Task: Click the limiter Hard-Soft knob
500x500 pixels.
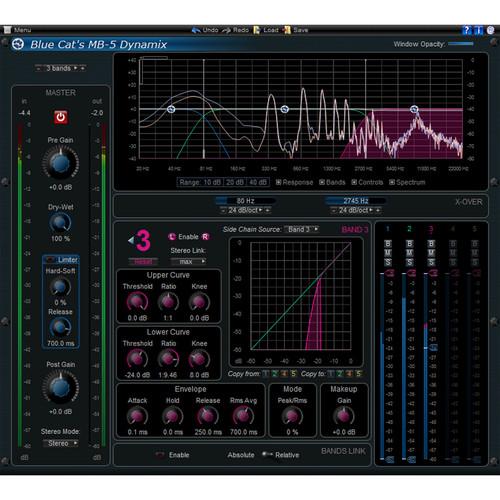Action: point(60,287)
